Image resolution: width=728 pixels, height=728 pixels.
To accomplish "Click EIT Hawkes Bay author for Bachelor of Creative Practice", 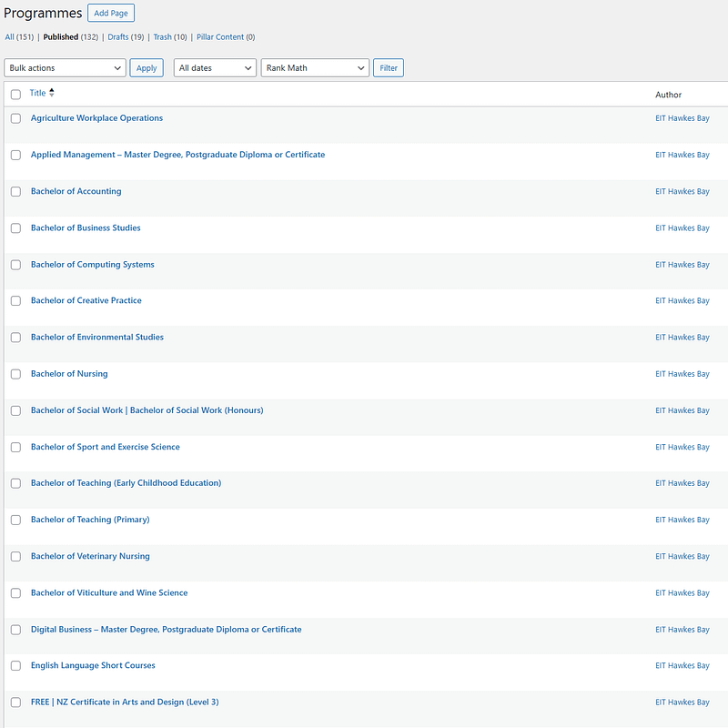I will coord(682,301).
